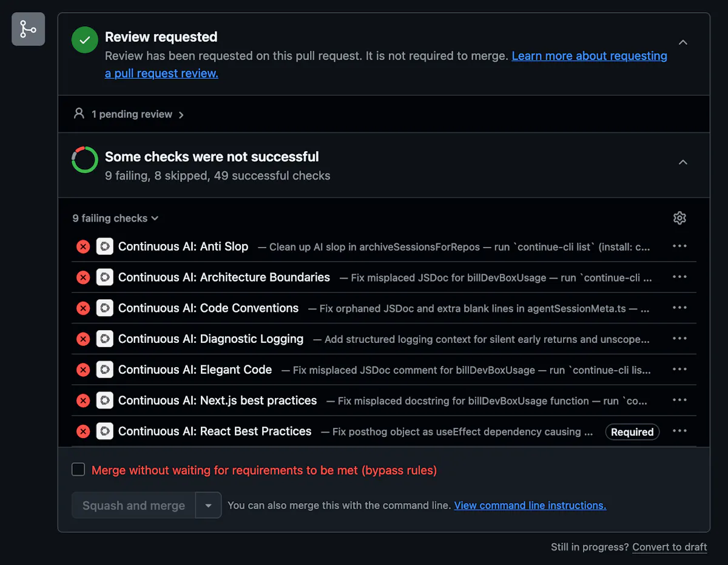
Task: Click the git merge branch icon
Action: tap(29, 29)
